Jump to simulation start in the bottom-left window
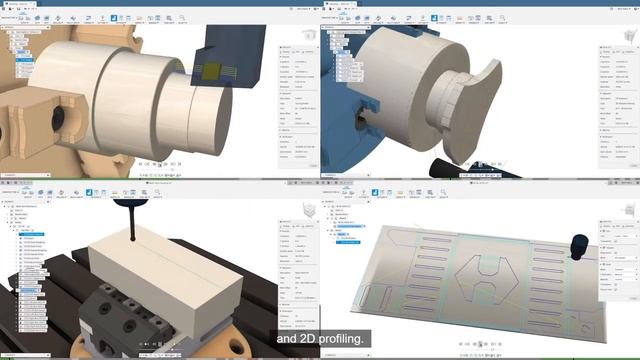The height and width of the screenshot is (360, 640). [x=140, y=344]
